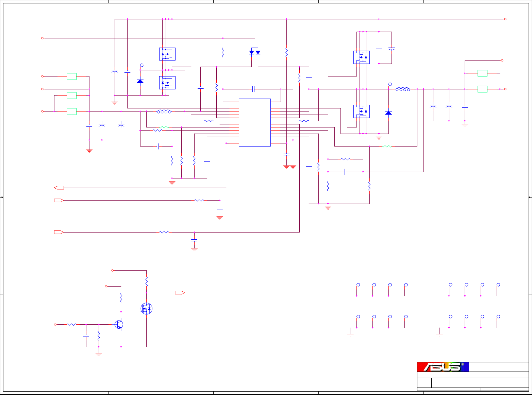Click the right edge page-border arrow
Image resolution: width=532 pixels, height=395 pixels.
530,197
